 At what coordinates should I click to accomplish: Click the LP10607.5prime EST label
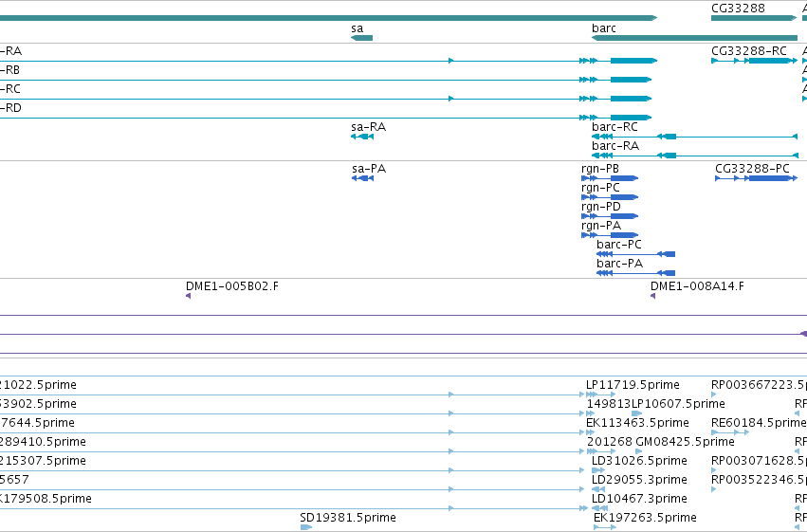point(678,404)
